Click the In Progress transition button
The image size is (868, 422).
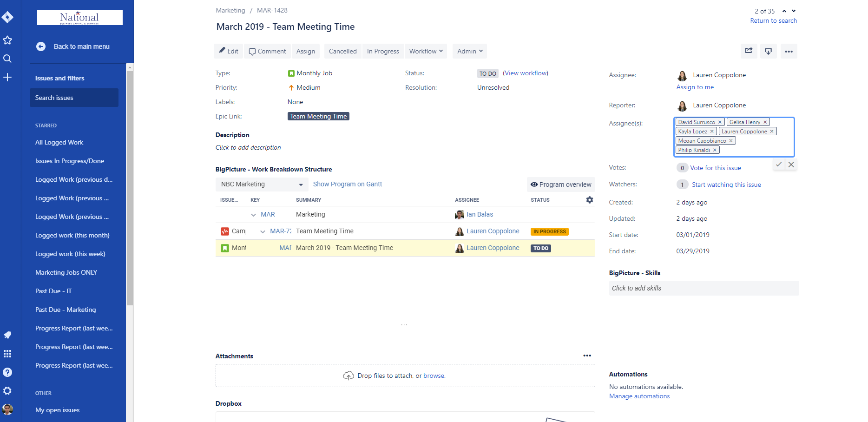[x=383, y=51]
